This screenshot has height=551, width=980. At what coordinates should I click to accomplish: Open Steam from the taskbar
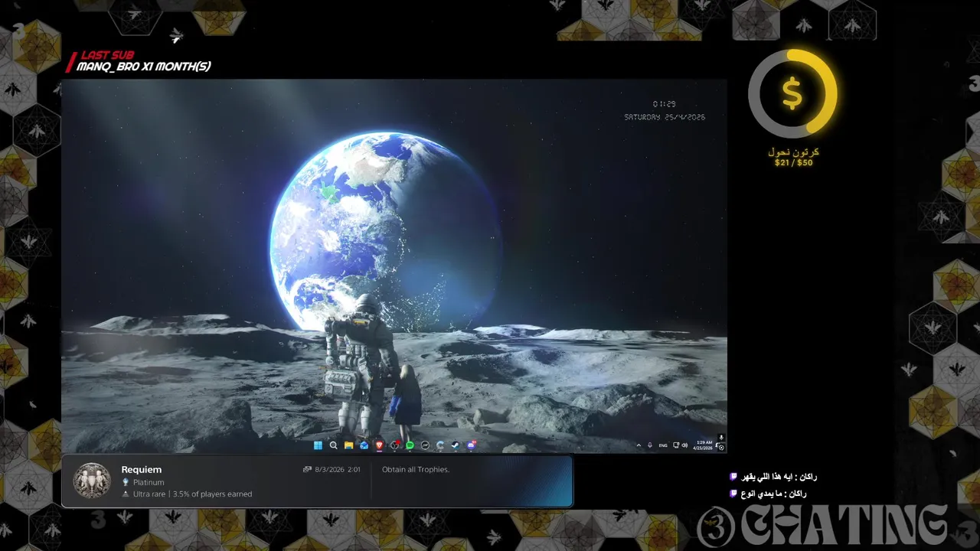(x=456, y=445)
